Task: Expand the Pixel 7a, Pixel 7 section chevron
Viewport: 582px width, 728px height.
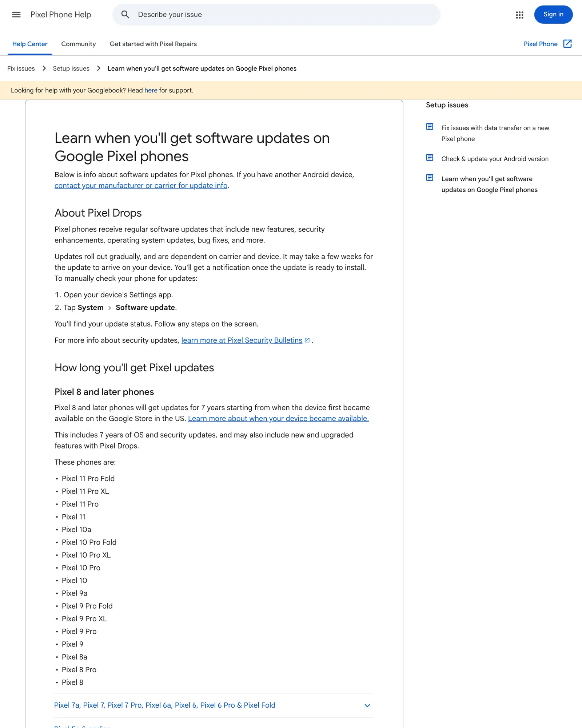Action: coord(367,705)
